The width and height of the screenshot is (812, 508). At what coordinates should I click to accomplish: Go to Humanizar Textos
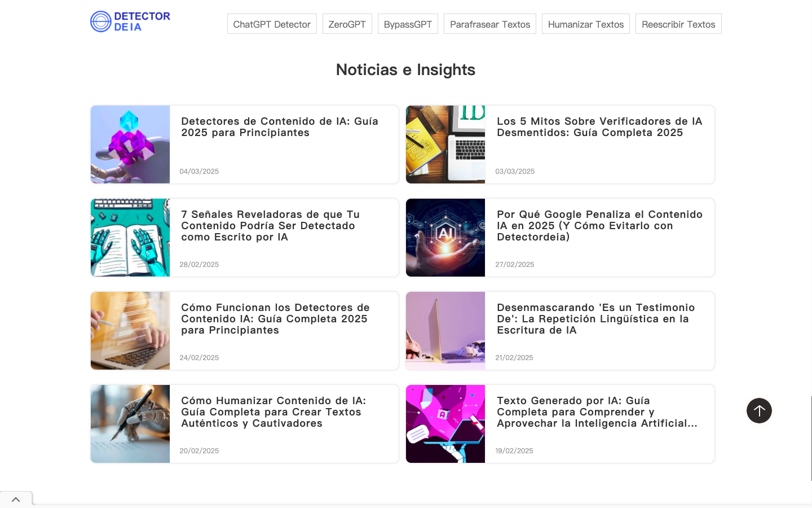[586, 24]
